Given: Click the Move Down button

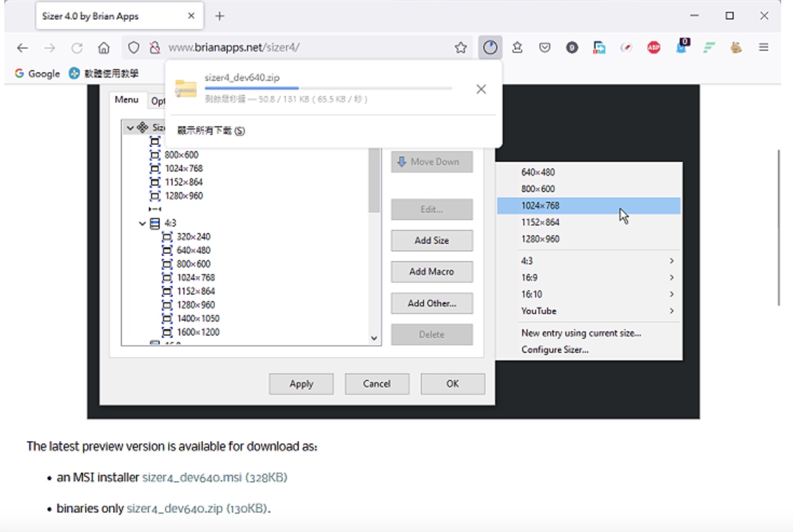Looking at the screenshot, I should click(x=432, y=162).
